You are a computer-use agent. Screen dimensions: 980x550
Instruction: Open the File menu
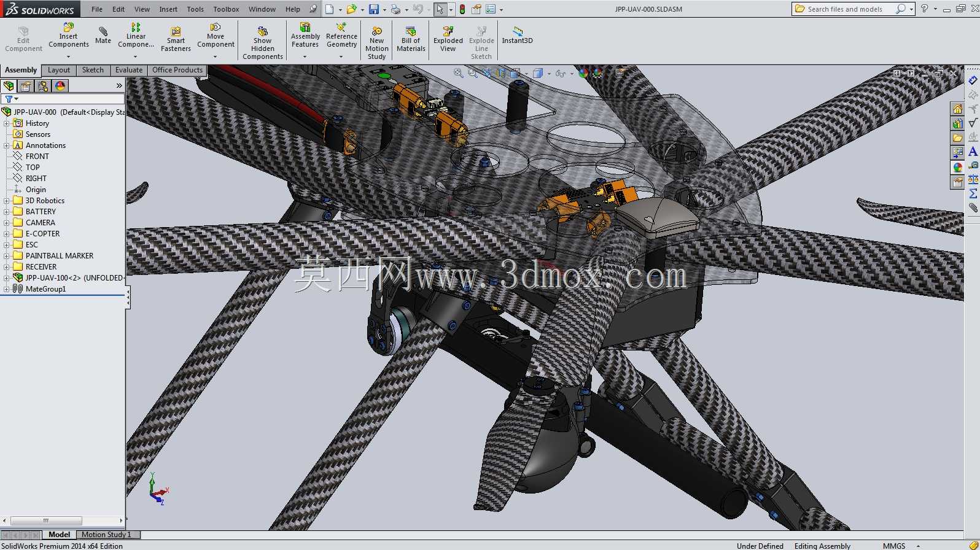pyautogui.click(x=97, y=9)
